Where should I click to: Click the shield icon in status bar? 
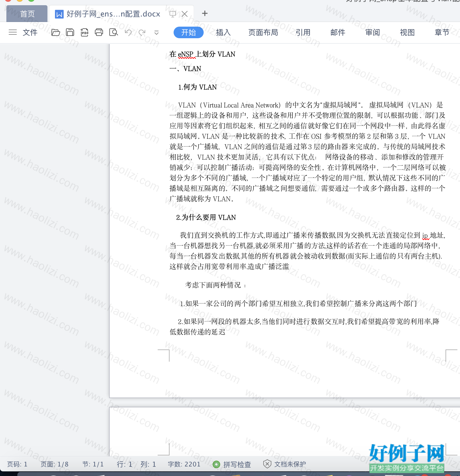(267, 464)
